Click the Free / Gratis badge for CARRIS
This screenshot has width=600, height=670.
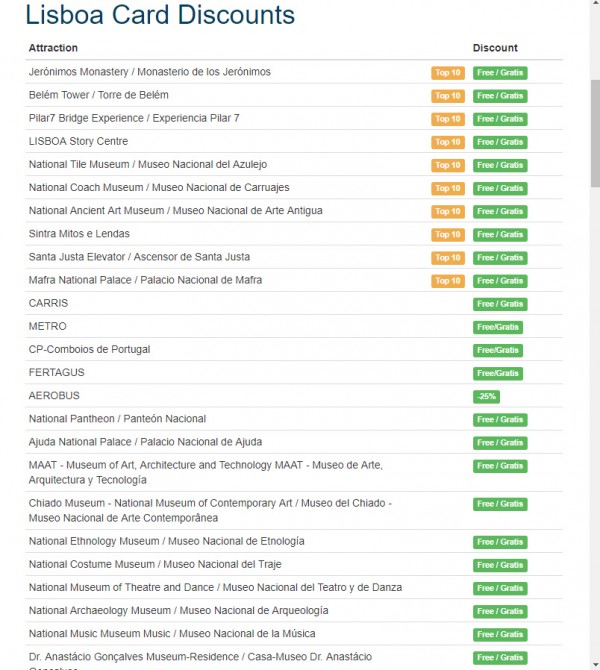(499, 304)
